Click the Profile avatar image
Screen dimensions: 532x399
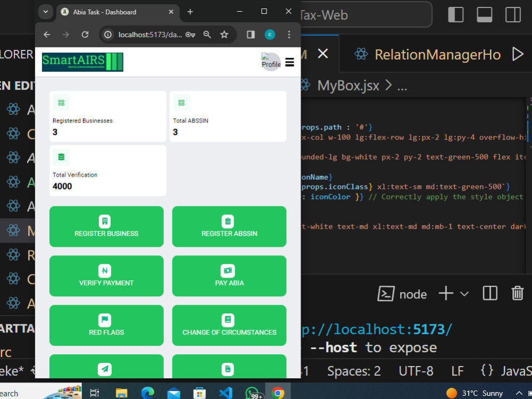(271, 62)
